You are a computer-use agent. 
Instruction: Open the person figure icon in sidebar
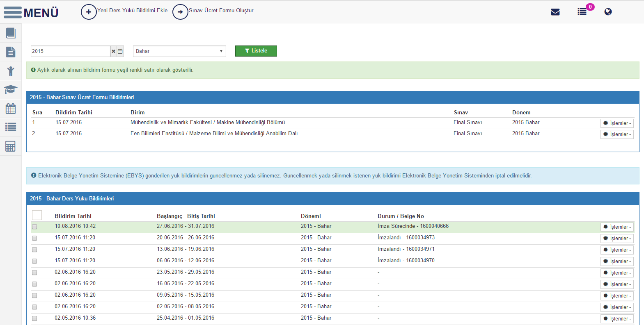tap(11, 71)
